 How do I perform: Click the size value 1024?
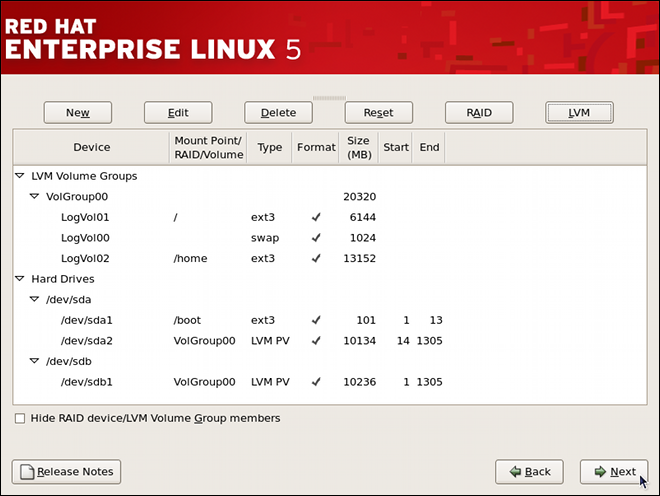coord(363,238)
